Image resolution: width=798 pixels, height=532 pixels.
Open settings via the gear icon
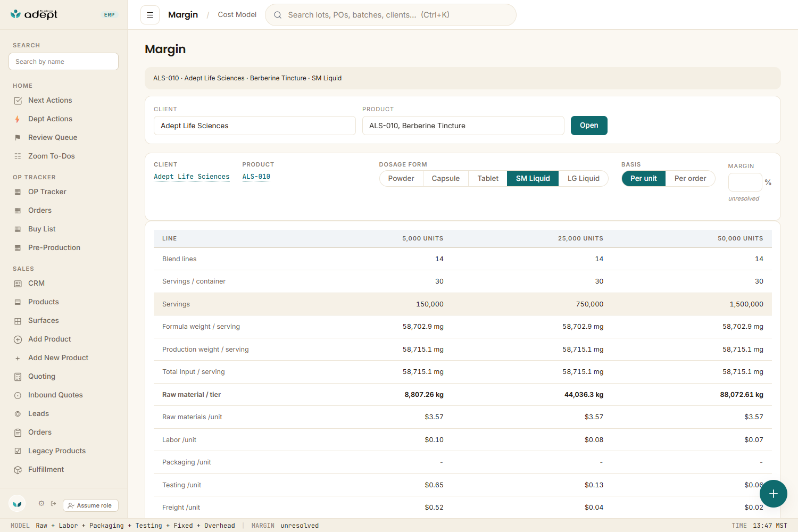point(41,503)
